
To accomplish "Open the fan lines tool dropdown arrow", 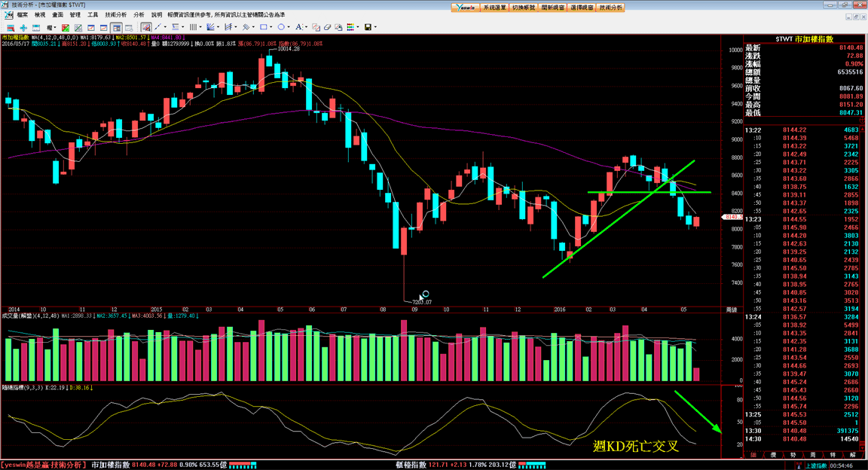I will (x=218, y=27).
